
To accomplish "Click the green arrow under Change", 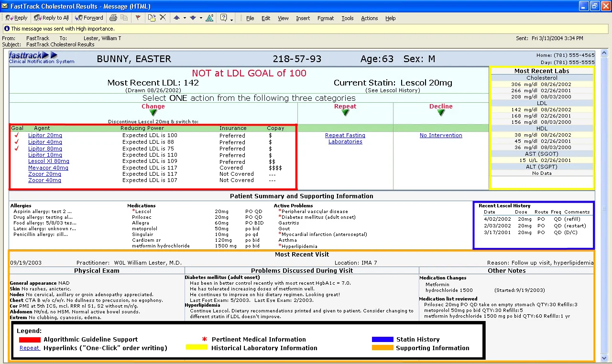I will coord(153,113).
